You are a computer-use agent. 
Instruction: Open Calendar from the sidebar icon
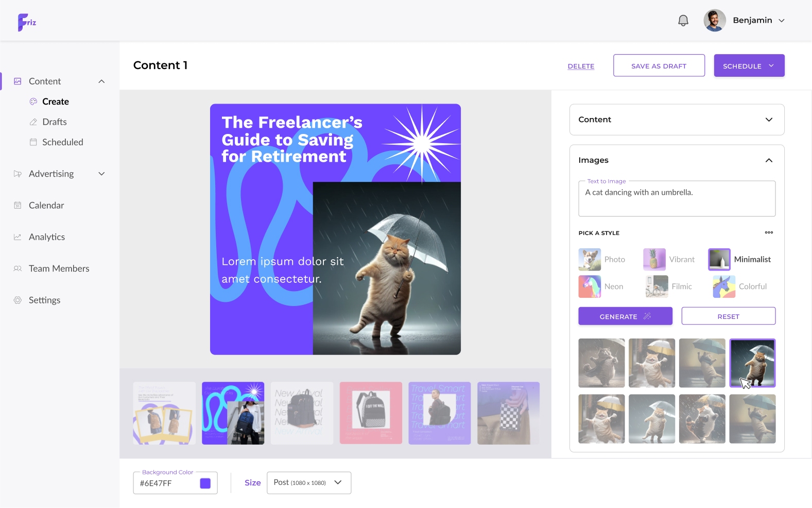[x=18, y=205]
